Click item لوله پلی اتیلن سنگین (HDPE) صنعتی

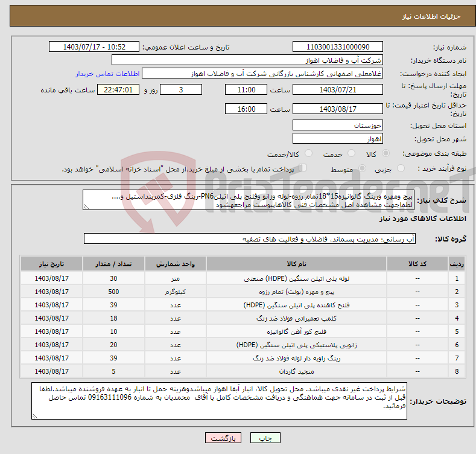coord(296,278)
